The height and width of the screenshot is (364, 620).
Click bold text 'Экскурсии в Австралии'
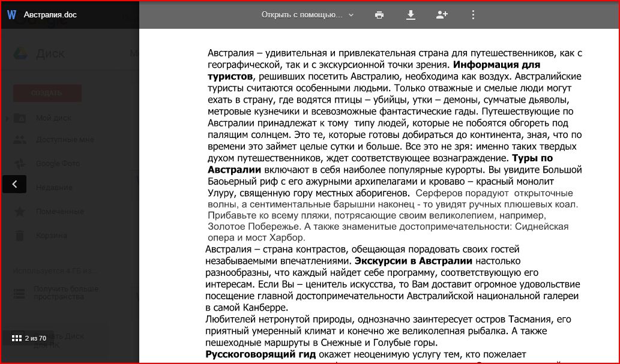point(413,261)
